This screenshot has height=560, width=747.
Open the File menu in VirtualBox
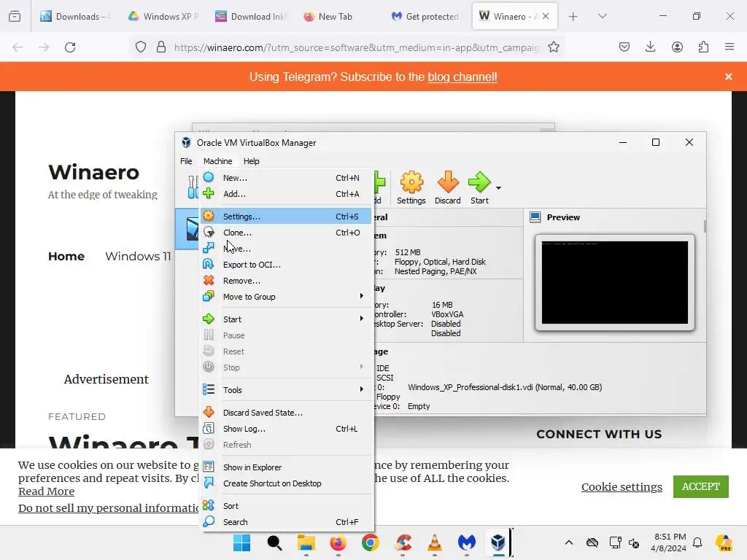[x=186, y=161]
